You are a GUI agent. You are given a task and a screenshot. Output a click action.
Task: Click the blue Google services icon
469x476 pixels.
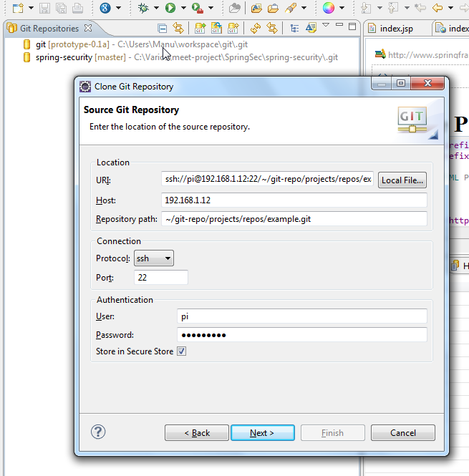pyautogui.click(x=105, y=8)
